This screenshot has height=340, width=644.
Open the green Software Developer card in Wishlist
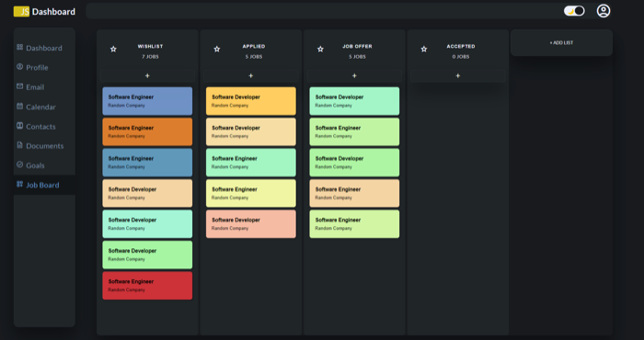click(147, 255)
